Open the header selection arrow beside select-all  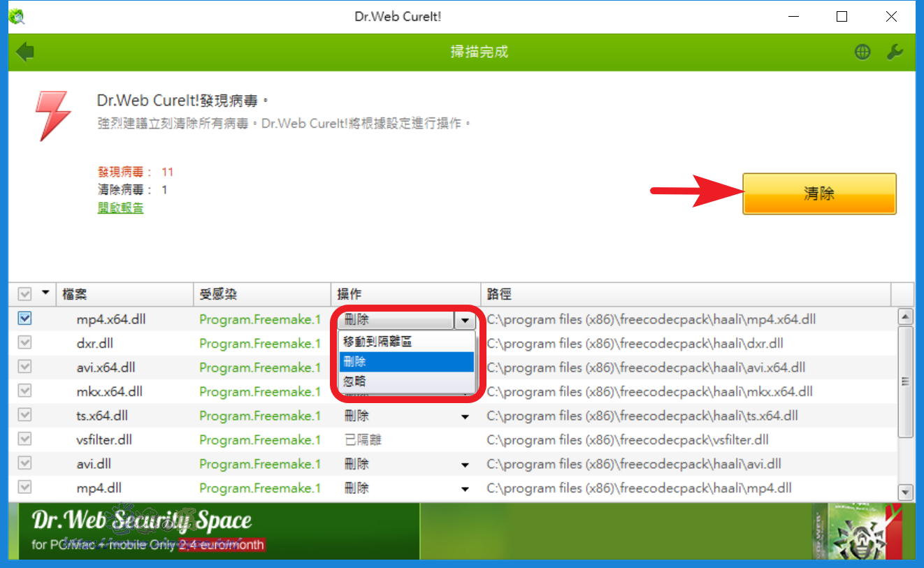pos(46,293)
